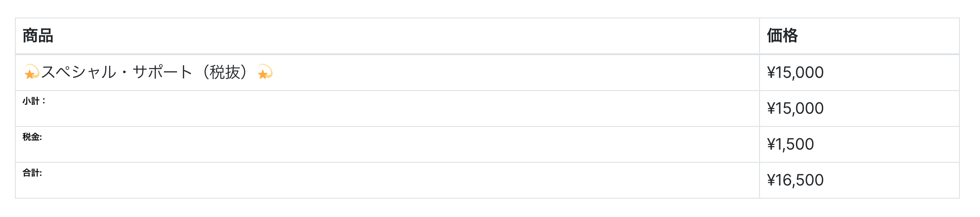This screenshot has width=980, height=217.
Task: Click the empty area of the 小計 row
Action: (x=394, y=108)
